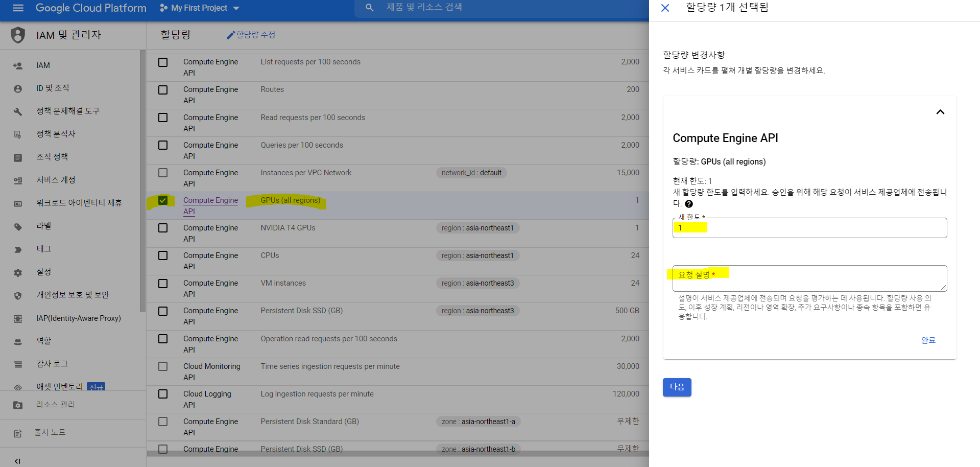Click the IAP(Identity-Aware Proxy) icon
The width and height of the screenshot is (980, 467).
click(18, 319)
